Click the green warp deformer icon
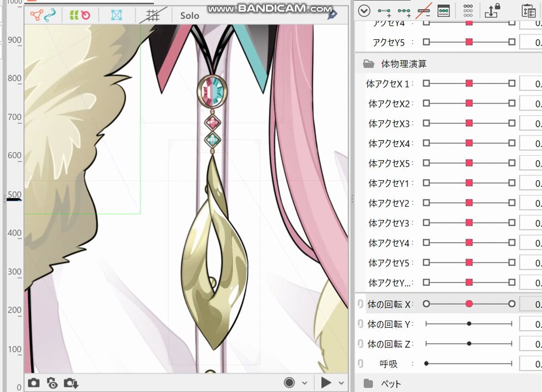Image resolution: width=542 pixels, height=392 pixels. 74,15
